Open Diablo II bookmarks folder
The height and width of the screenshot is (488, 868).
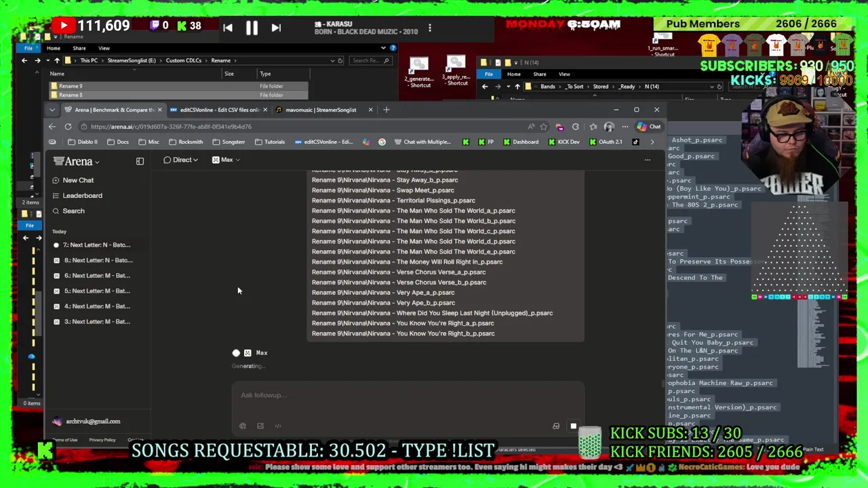[83, 142]
